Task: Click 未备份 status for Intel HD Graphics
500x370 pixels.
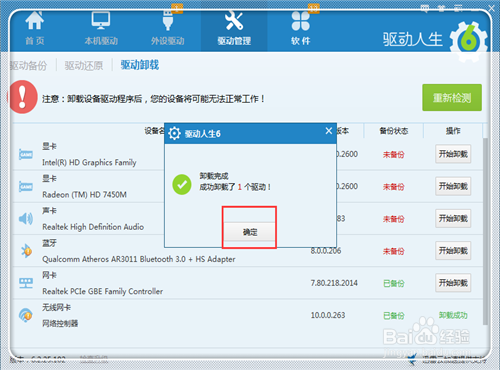Action: coord(394,154)
